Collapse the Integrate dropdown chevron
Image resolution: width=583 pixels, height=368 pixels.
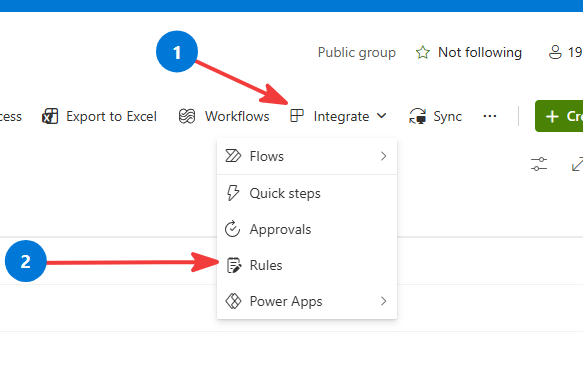click(381, 116)
